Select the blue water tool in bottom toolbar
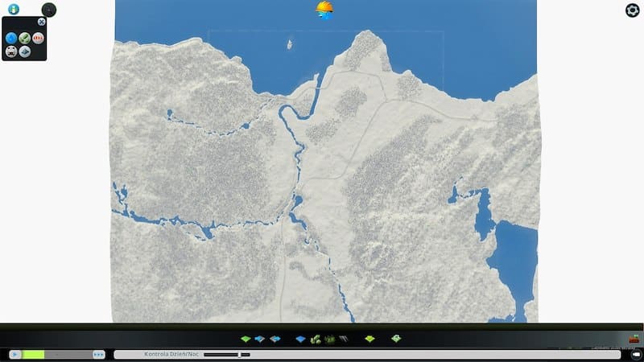The height and width of the screenshot is (362, 644). coord(300,339)
